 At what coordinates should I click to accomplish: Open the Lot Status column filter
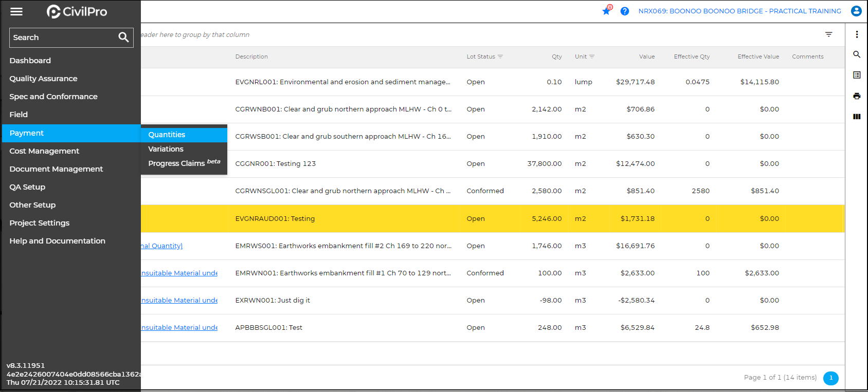(500, 57)
